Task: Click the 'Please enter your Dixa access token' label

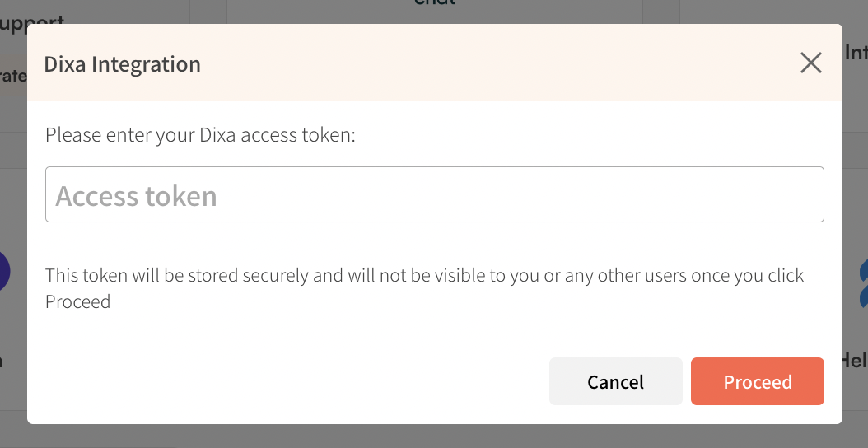Action: click(200, 135)
